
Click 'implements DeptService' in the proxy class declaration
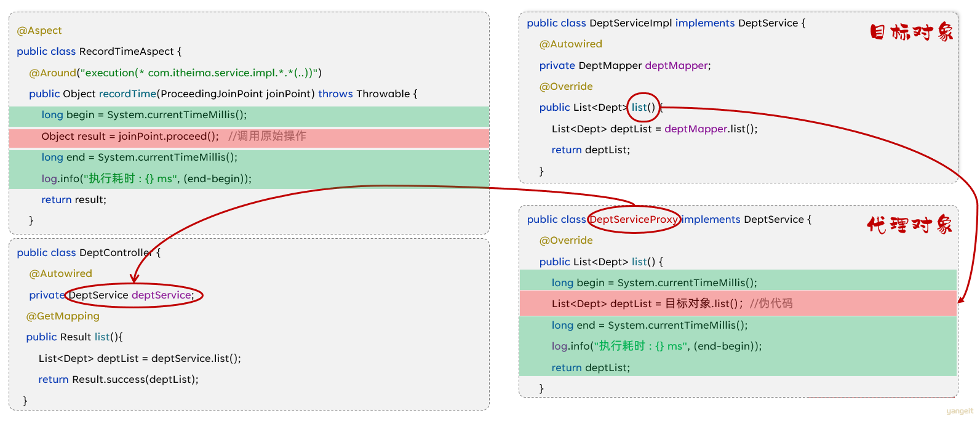tap(743, 220)
